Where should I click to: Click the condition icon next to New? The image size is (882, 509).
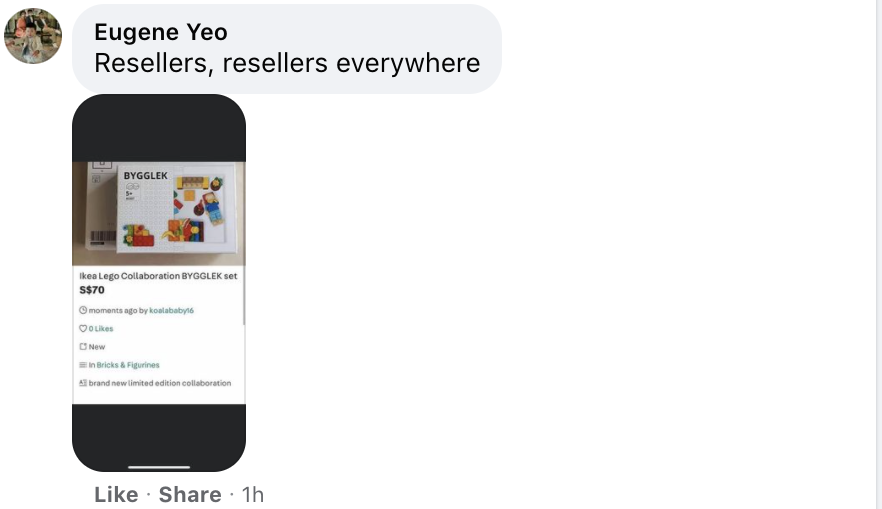point(83,346)
